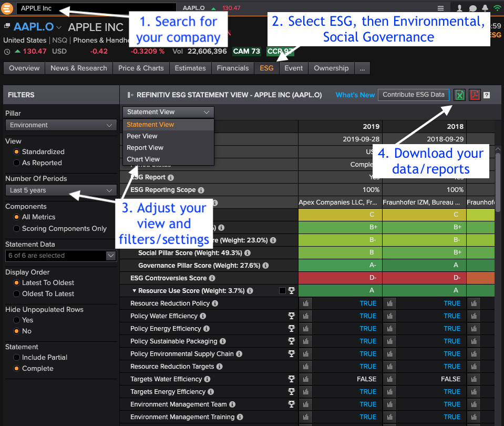Screen dimensions: 504x426
Task: Click info icon beside ESG Reporting Scope
Action: [x=201, y=190]
